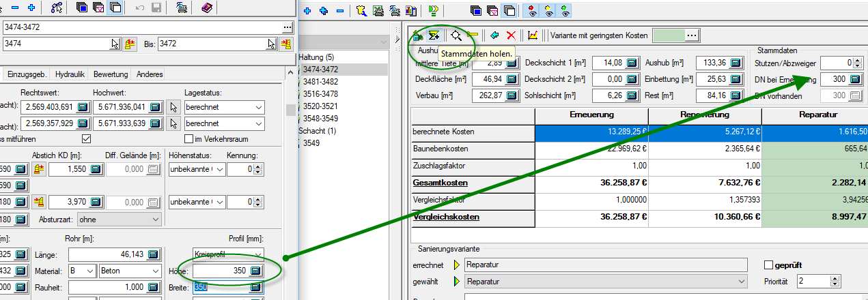Open the Bewertung tab

click(110, 74)
